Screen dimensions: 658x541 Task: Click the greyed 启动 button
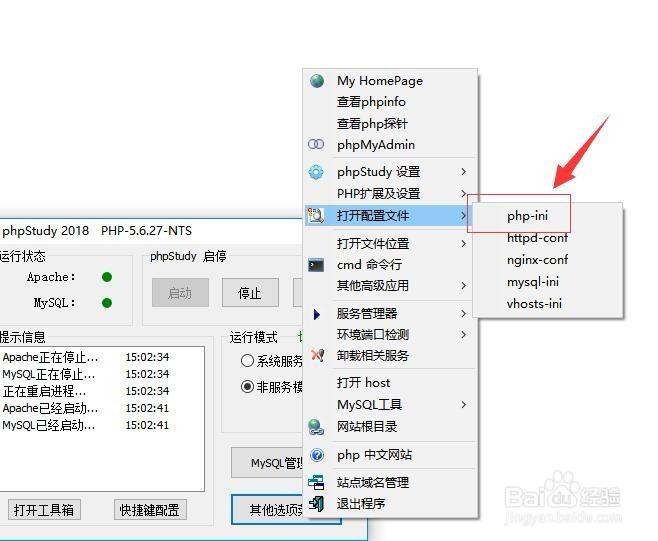(180, 293)
